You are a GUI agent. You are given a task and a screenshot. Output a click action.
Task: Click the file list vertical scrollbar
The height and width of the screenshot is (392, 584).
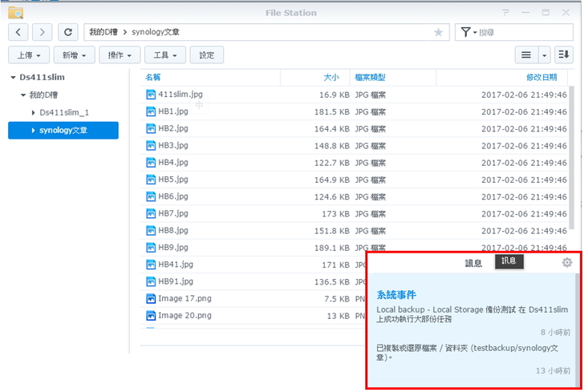click(x=571, y=157)
